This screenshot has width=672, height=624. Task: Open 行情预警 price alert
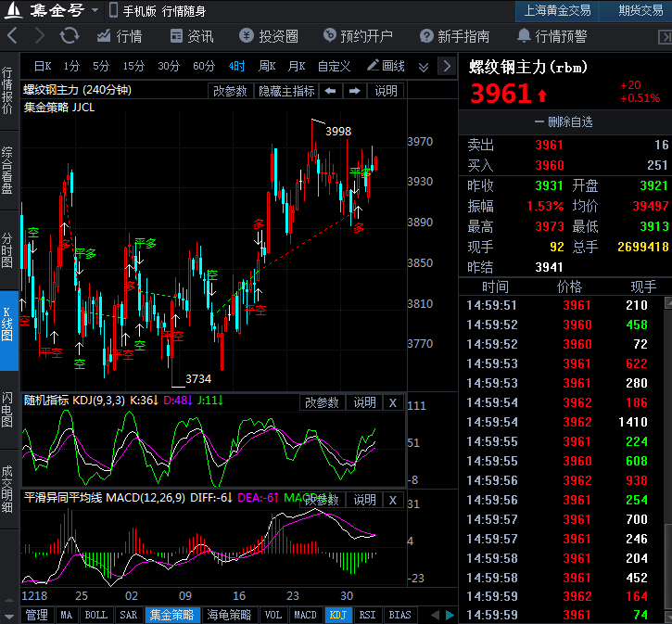[552, 36]
